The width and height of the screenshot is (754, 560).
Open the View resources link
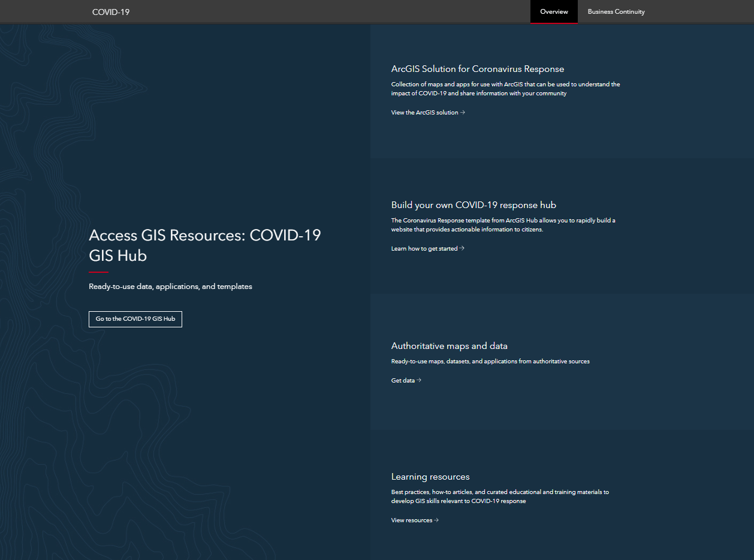click(x=411, y=520)
